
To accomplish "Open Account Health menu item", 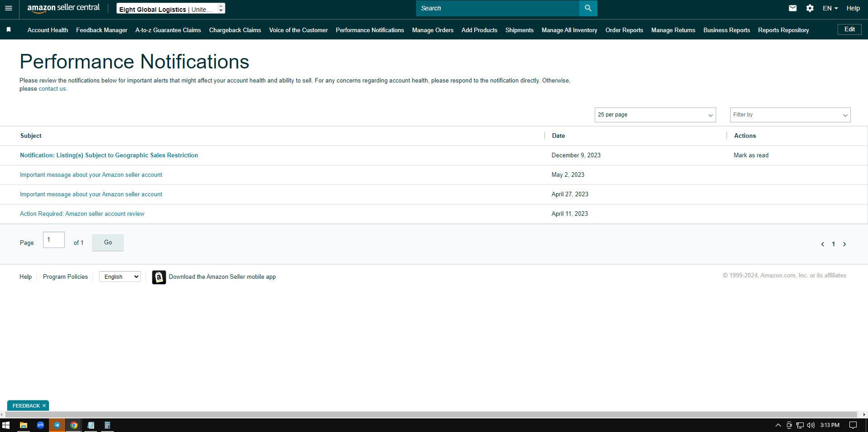I will 48,30.
